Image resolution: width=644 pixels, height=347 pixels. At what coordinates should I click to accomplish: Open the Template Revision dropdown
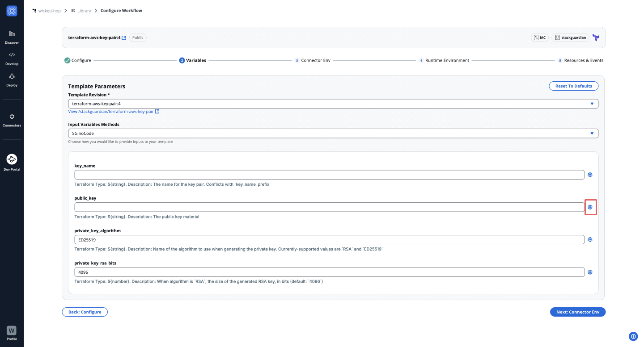591,103
